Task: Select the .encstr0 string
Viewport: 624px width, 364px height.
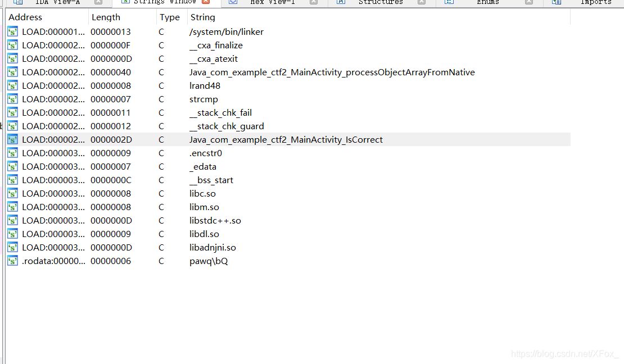Action: point(206,153)
